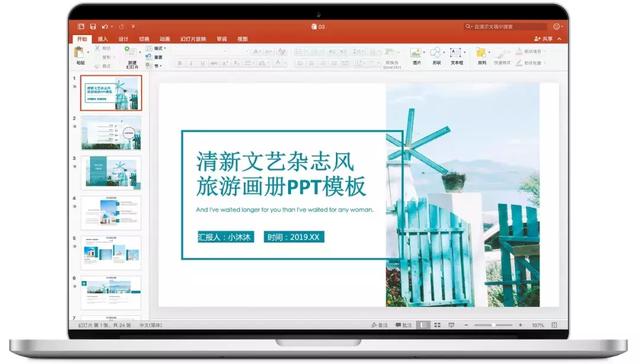Image resolution: width=640 pixels, height=364 pixels.
Task: Toggle Comments pane in status bar
Action: (x=404, y=325)
